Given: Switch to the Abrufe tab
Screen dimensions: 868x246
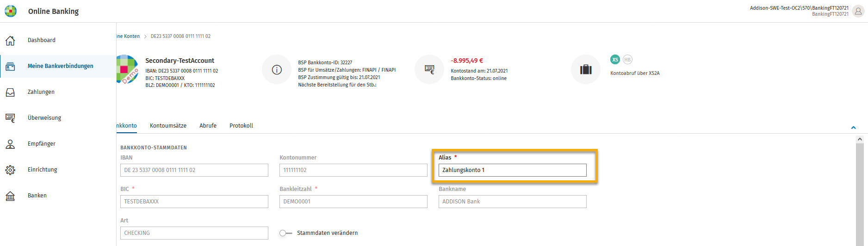Looking at the screenshot, I should 208,126.
